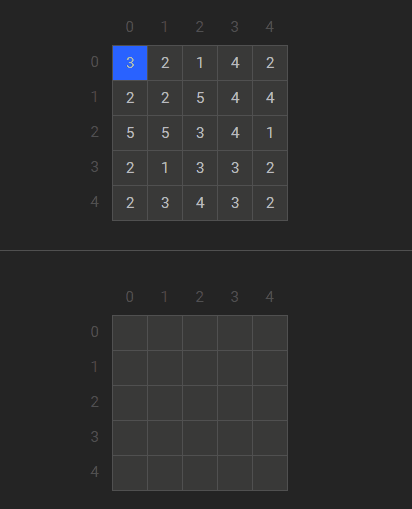
Task: Click the highlighted blue cell containing 3
Action: click(x=130, y=63)
